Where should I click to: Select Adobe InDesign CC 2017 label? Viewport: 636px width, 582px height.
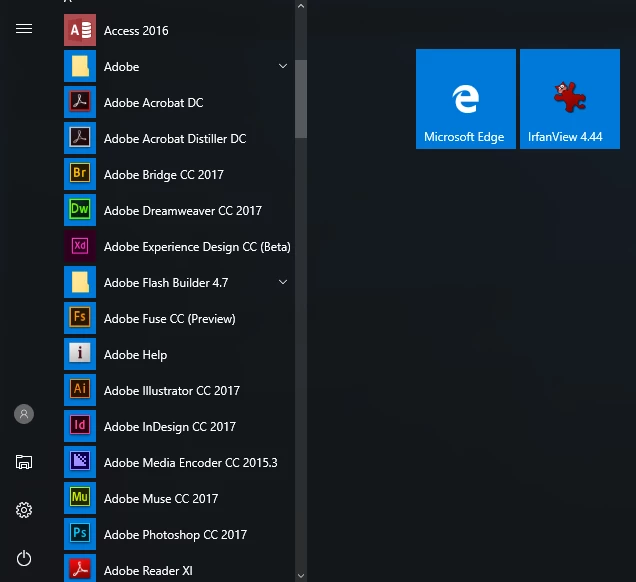[170, 427]
